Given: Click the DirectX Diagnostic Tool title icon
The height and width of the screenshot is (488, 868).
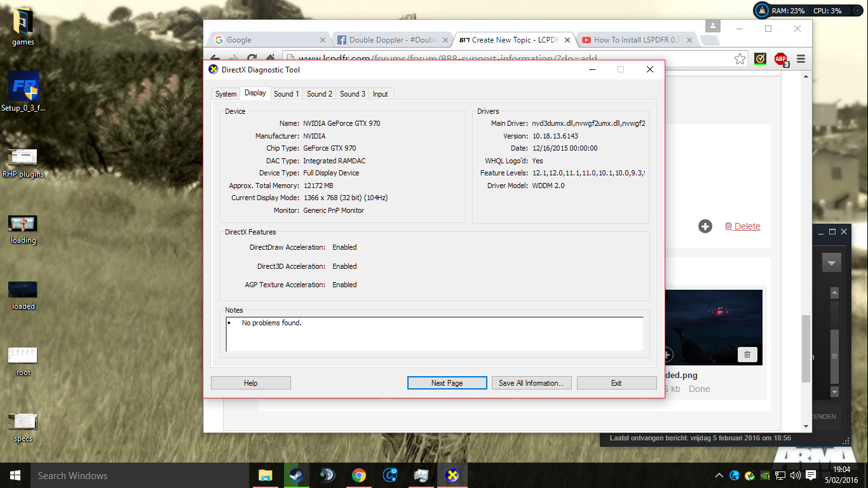Looking at the screenshot, I should click(214, 69).
